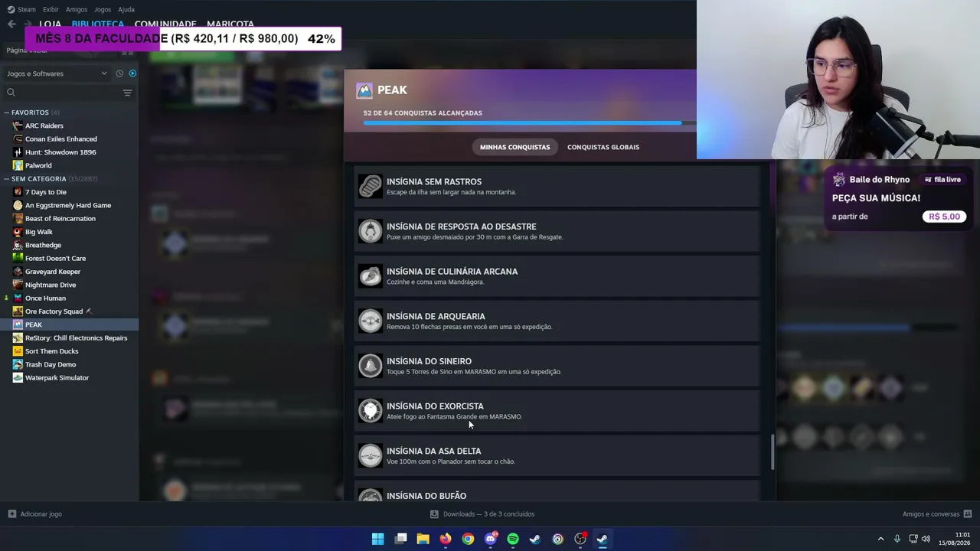Image resolution: width=980 pixels, height=551 pixels.
Task: Switch to Conquistas Globais tab
Action: click(x=603, y=147)
